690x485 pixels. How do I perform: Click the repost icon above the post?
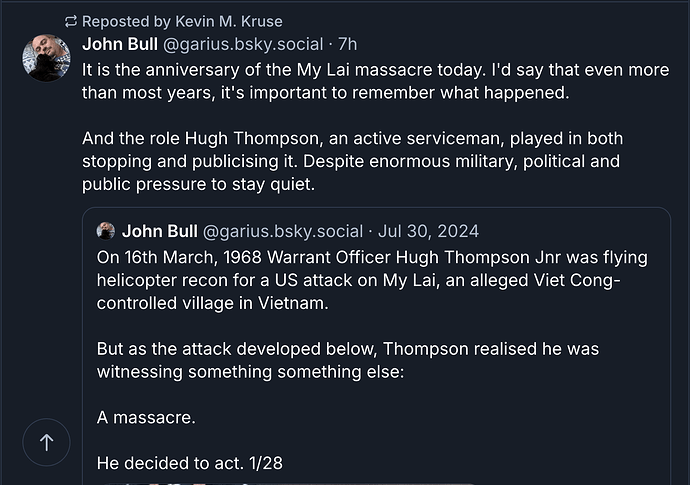(x=70, y=21)
